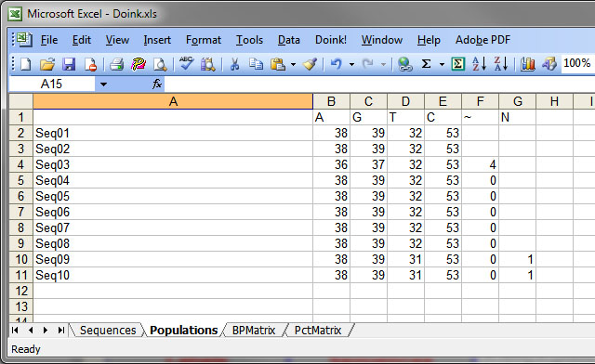Select the tilde header cell F1
This screenshot has height=364, width=595.
coord(481,117)
